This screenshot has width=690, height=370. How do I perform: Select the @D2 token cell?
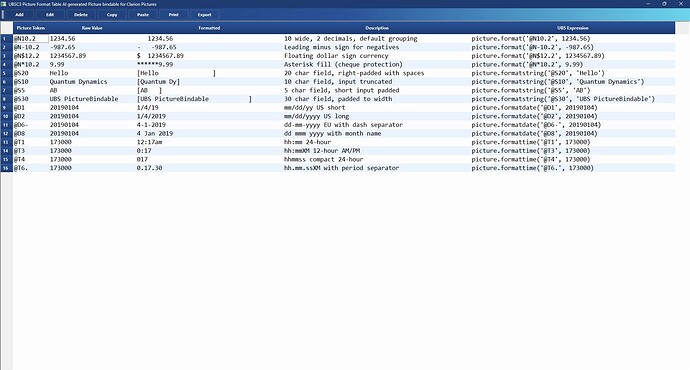pos(31,116)
